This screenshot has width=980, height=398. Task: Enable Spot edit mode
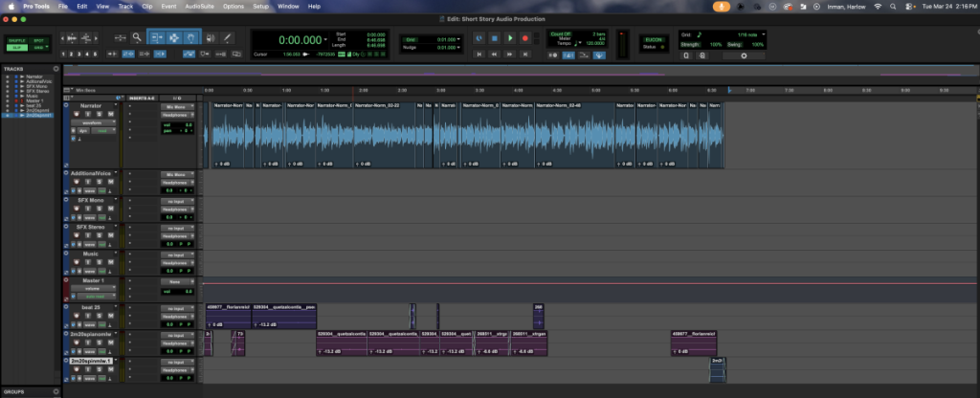pos(38,40)
